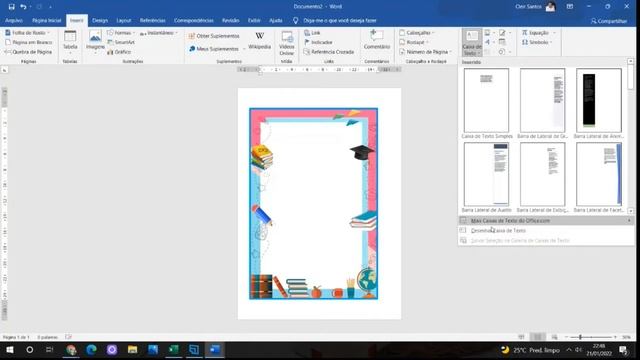Click the ribbon display options icon

(570, 7)
